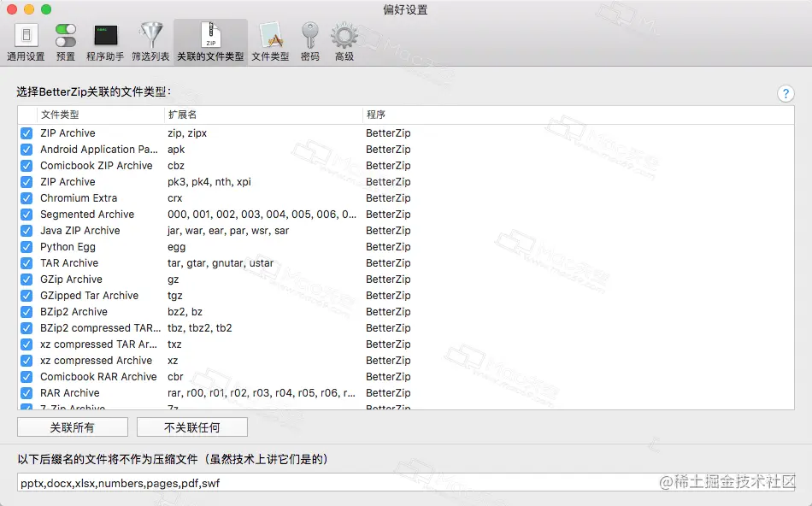Select the 'pk3, pk4, nth, xpi' cell
The image size is (812, 506).
[x=209, y=182]
